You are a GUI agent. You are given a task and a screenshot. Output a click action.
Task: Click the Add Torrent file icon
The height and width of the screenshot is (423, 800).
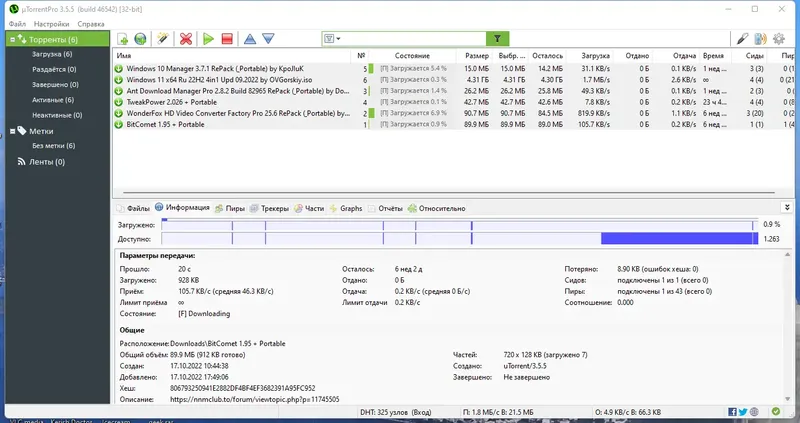tap(122, 39)
